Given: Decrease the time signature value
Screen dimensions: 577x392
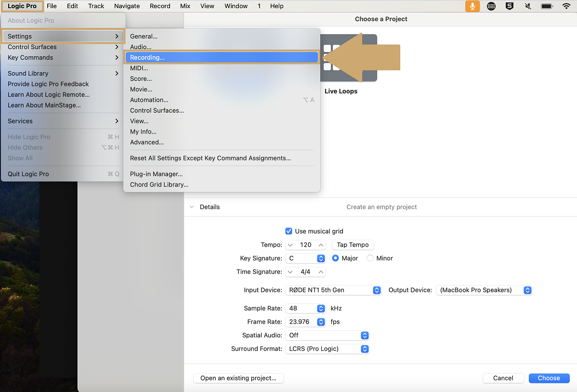Looking at the screenshot, I should [290, 272].
